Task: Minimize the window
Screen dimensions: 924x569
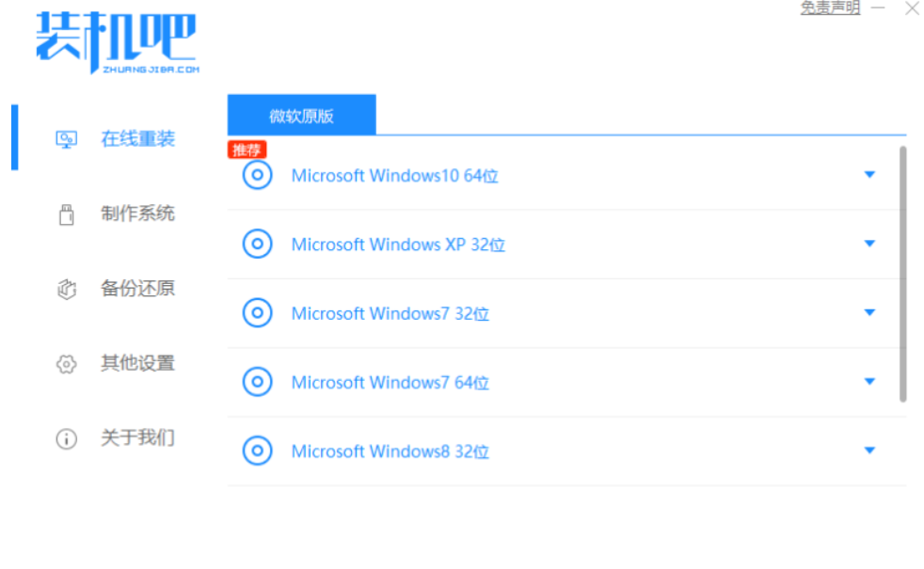Action: [878, 8]
